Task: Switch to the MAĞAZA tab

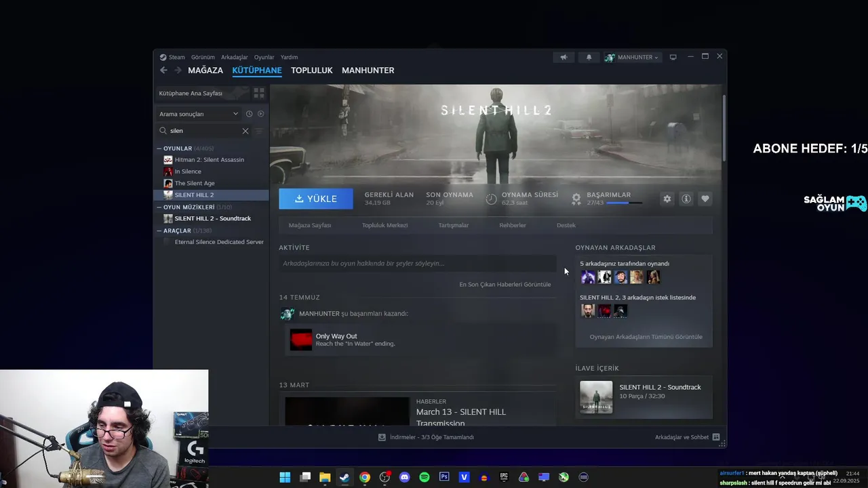Action: (x=205, y=70)
